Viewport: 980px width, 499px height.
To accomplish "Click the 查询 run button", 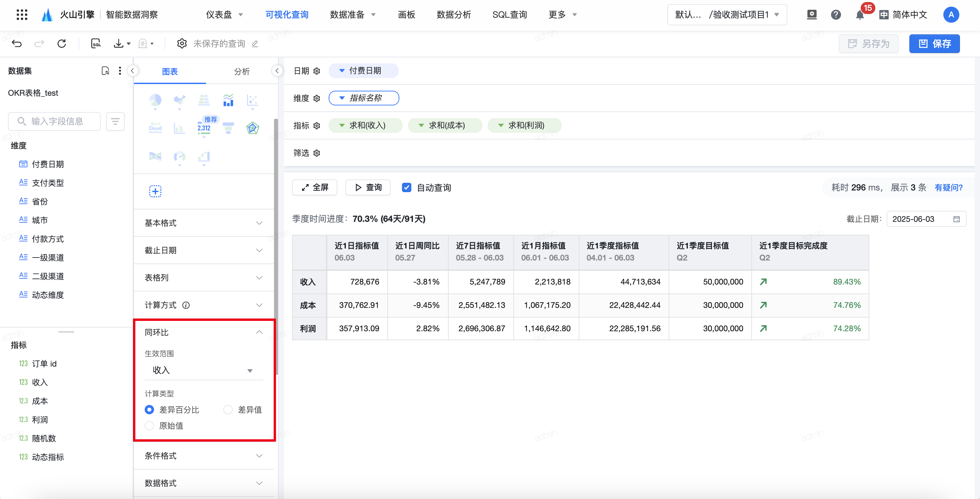I will click(x=367, y=187).
